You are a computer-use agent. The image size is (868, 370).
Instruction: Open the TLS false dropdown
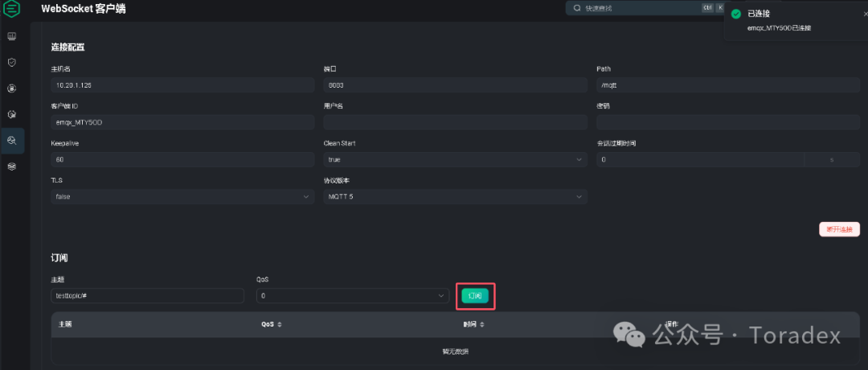click(x=182, y=196)
